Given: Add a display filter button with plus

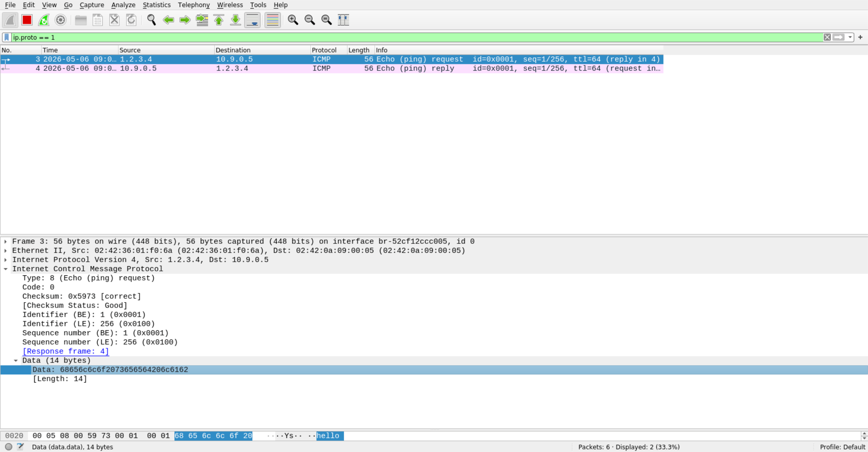Looking at the screenshot, I should pos(861,37).
